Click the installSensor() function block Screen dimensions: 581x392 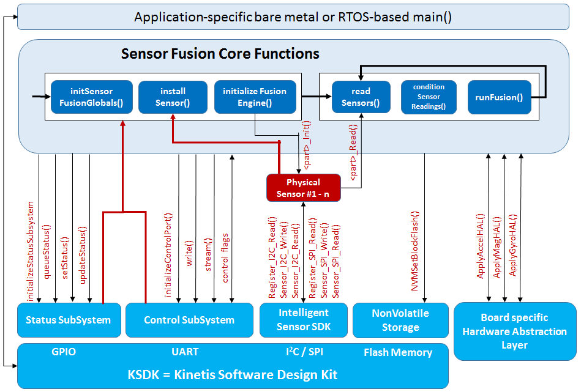(x=173, y=97)
